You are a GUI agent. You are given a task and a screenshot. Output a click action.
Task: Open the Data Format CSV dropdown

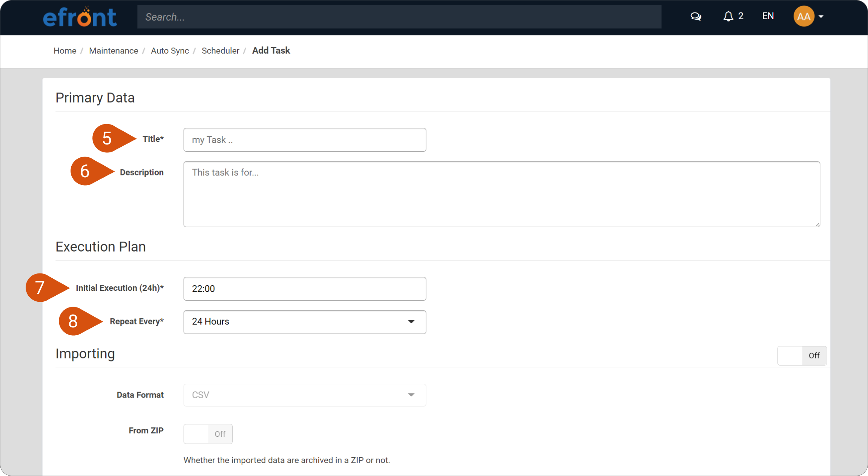pyautogui.click(x=305, y=395)
